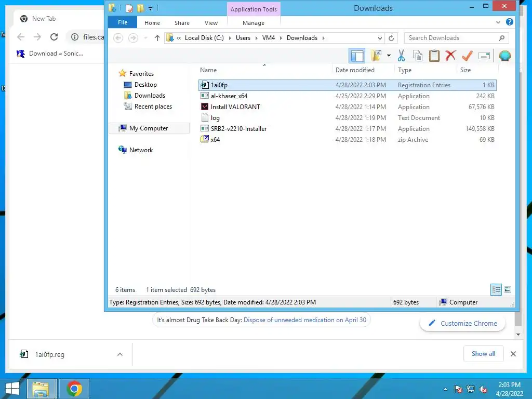The height and width of the screenshot is (399, 532).
Task: Expand the folder options dropdown arrow
Action: click(389, 56)
